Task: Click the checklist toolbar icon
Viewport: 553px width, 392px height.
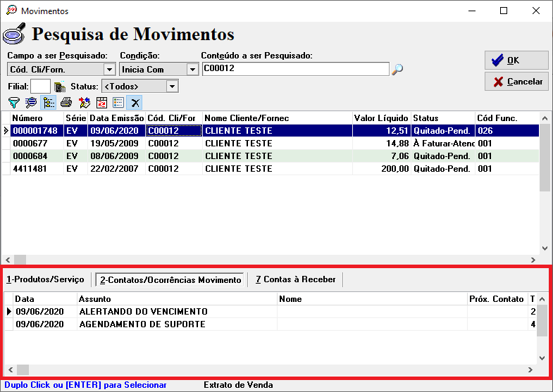Action: (x=118, y=103)
